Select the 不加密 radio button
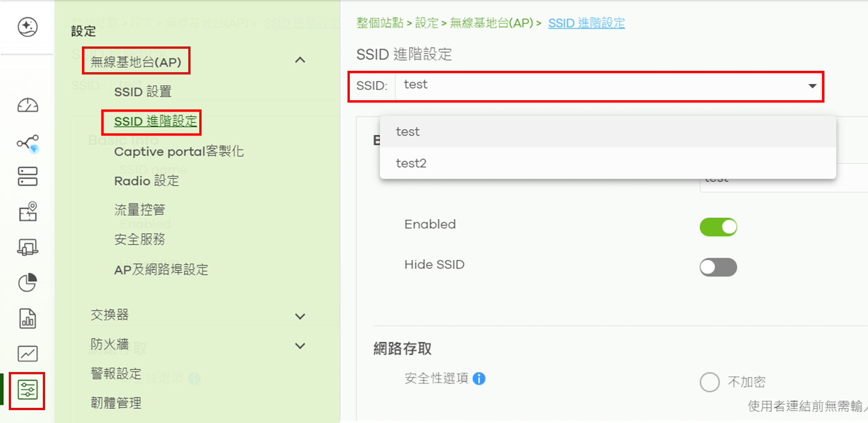This screenshot has height=423, width=868. [709, 382]
